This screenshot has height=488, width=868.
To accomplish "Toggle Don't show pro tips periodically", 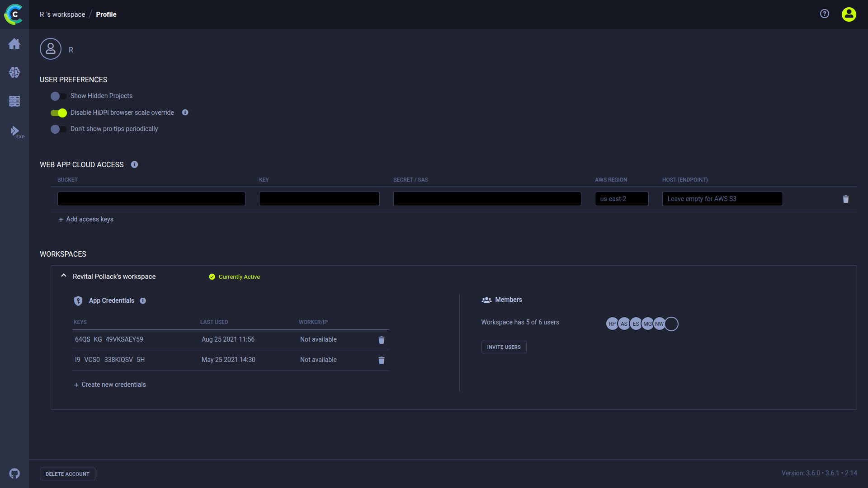I will coord(58,129).
